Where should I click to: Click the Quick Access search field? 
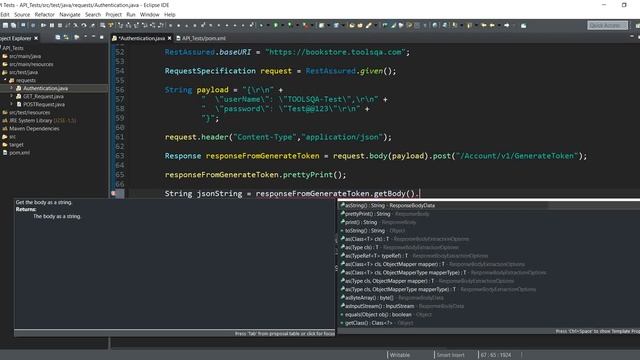tap(607, 25)
